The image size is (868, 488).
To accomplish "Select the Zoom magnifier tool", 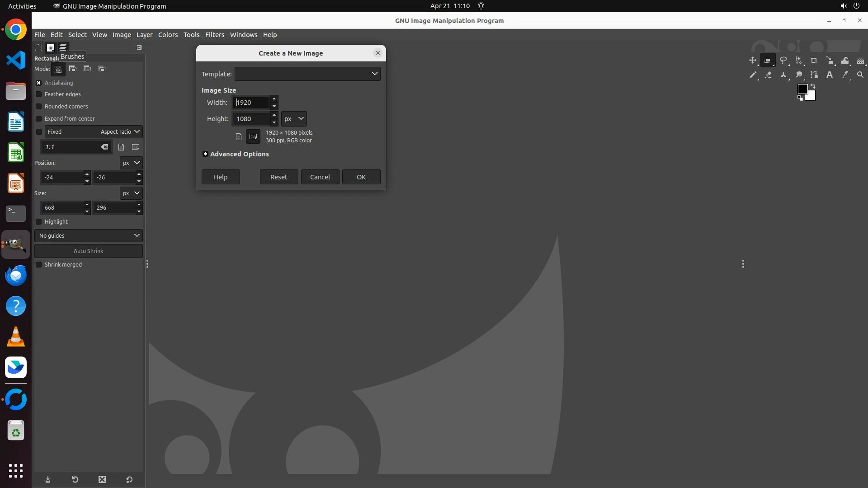I will click(x=860, y=75).
